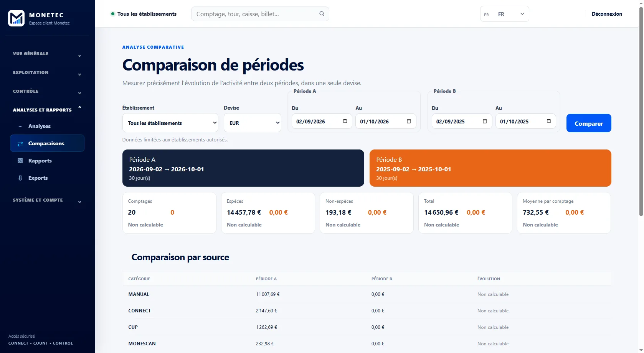Viewport: 644px width, 353px height.
Task: Click the Rapports icon in sidebar
Action: pyautogui.click(x=20, y=161)
